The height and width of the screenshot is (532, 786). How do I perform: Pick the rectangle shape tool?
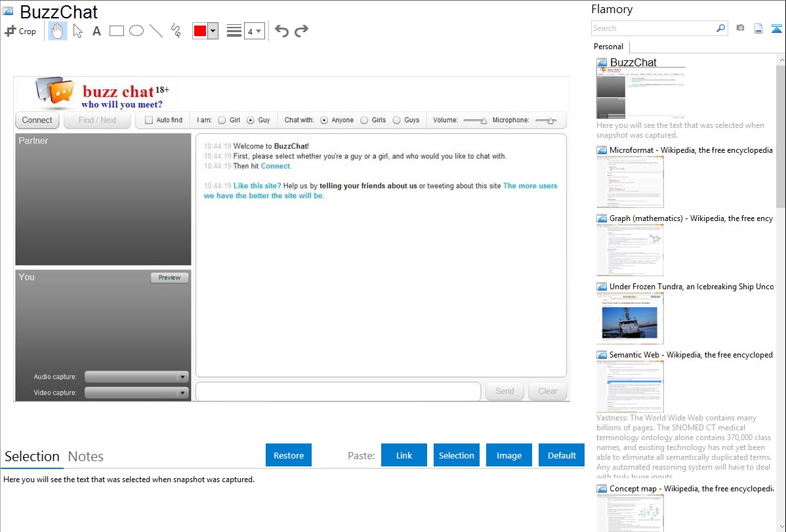coord(116,31)
